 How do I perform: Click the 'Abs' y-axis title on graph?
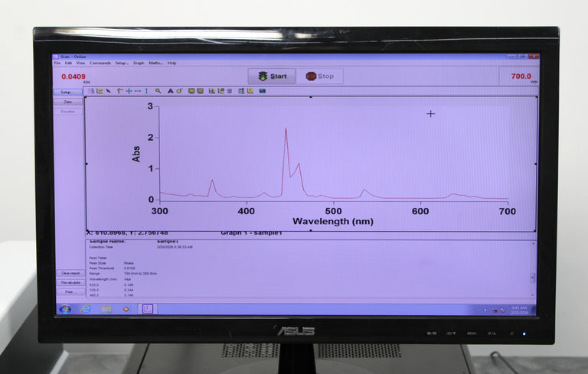tap(136, 154)
